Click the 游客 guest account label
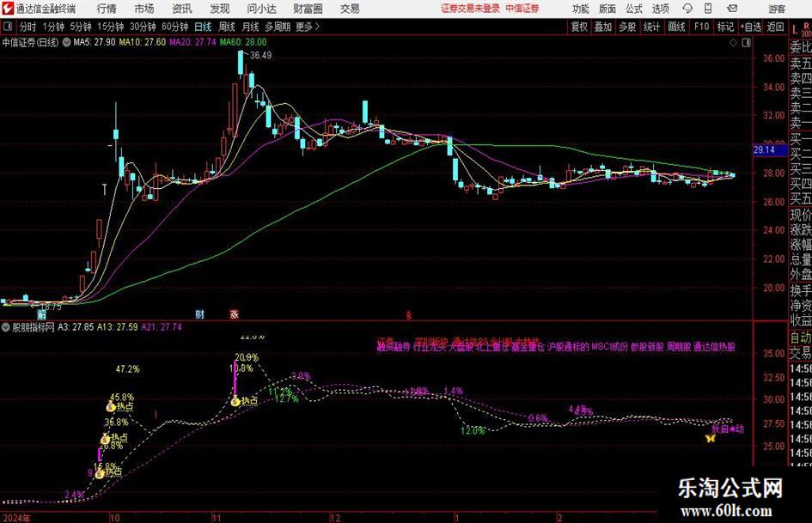 pyautogui.click(x=776, y=9)
